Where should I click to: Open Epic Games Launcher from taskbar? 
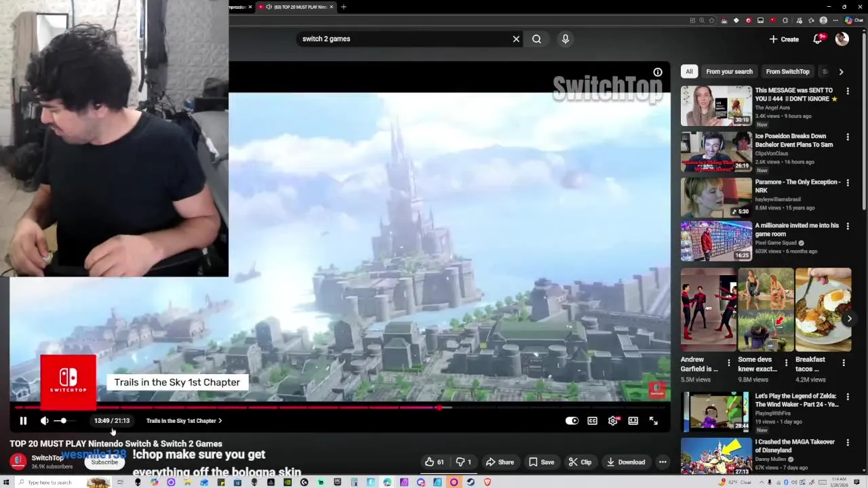[338, 483]
